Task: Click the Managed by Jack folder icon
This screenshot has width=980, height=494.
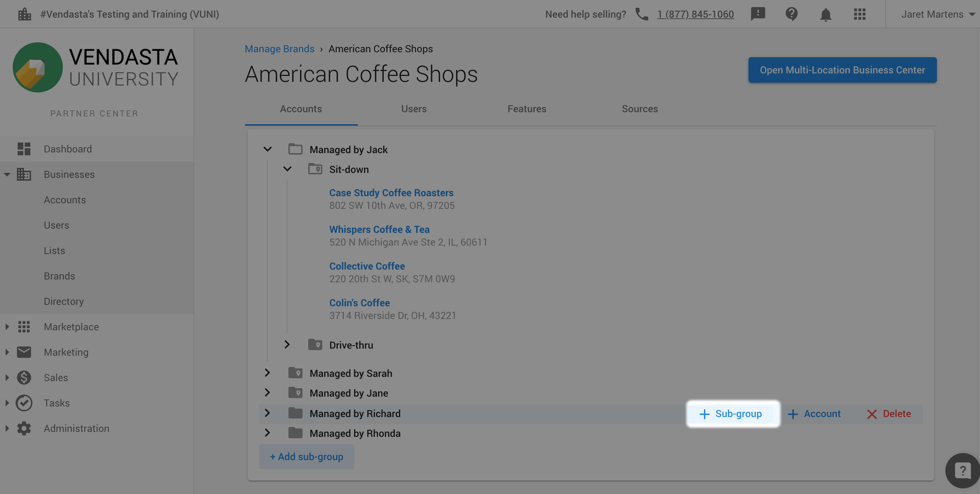Action: 295,149
